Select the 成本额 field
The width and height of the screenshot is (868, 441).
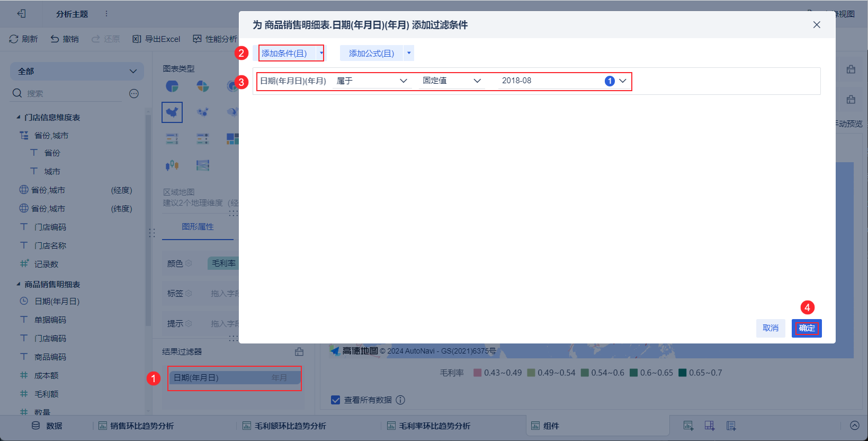[x=46, y=375]
